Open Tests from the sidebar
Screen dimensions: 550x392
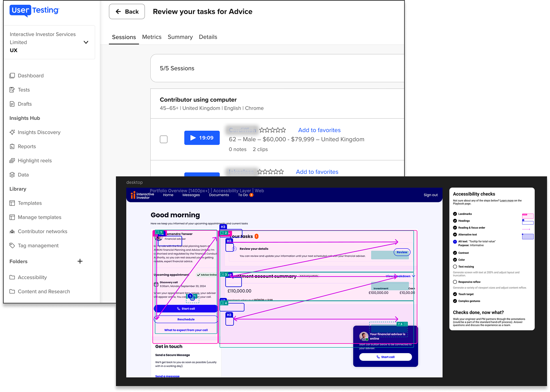(19, 90)
